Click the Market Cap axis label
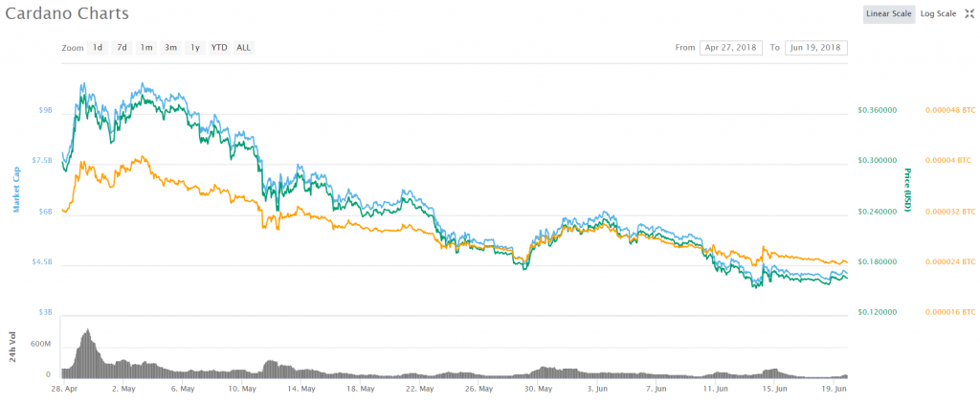This screenshot has width=980, height=405. [17, 190]
